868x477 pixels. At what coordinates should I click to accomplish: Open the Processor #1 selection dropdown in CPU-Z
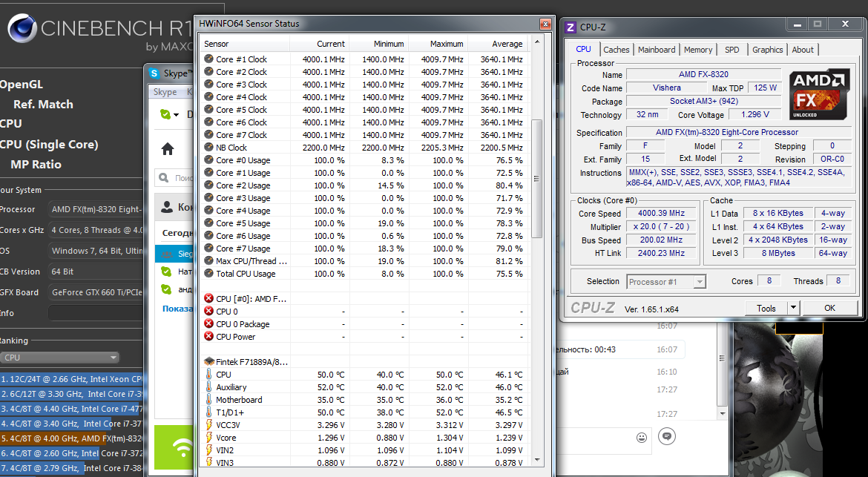700,282
